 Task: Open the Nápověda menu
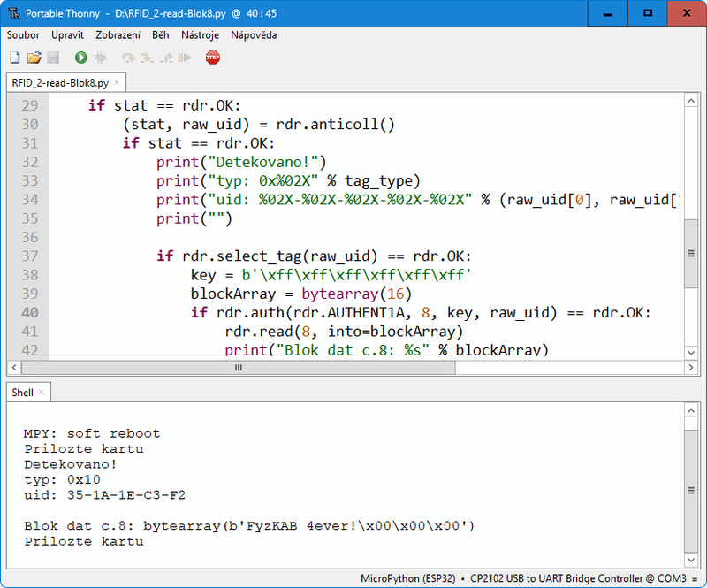click(254, 35)
